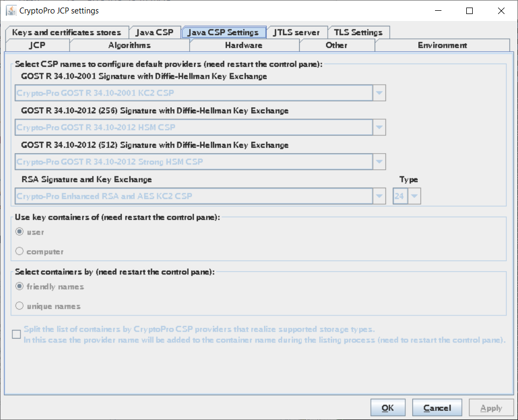Close the CryptoPro JCP settings window
518x420 pixels.
(501, 11)
